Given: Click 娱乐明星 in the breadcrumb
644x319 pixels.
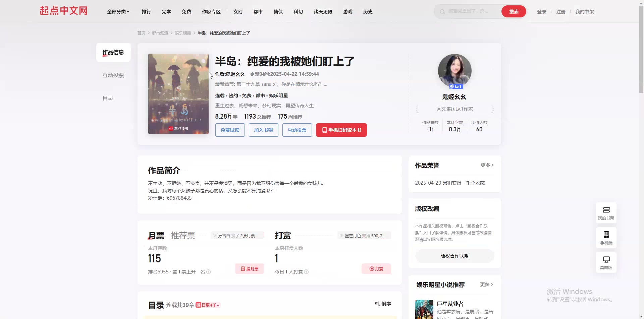Looking at the screenshot, I should tap(183, 33).
